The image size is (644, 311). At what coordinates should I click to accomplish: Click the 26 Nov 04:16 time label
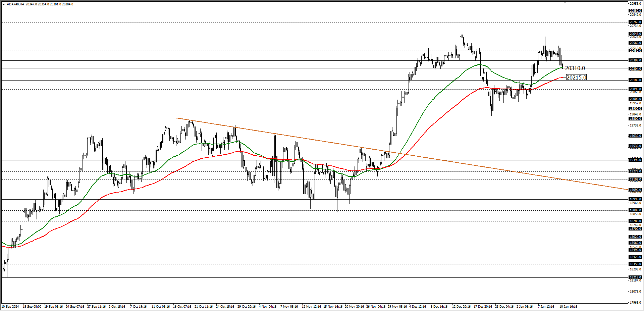[x=376, y=307]
